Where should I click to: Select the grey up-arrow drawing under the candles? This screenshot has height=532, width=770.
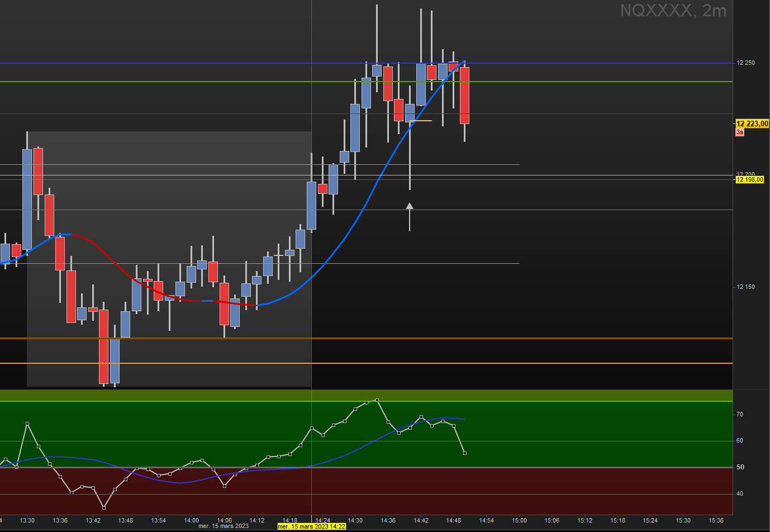coord(410,217)
